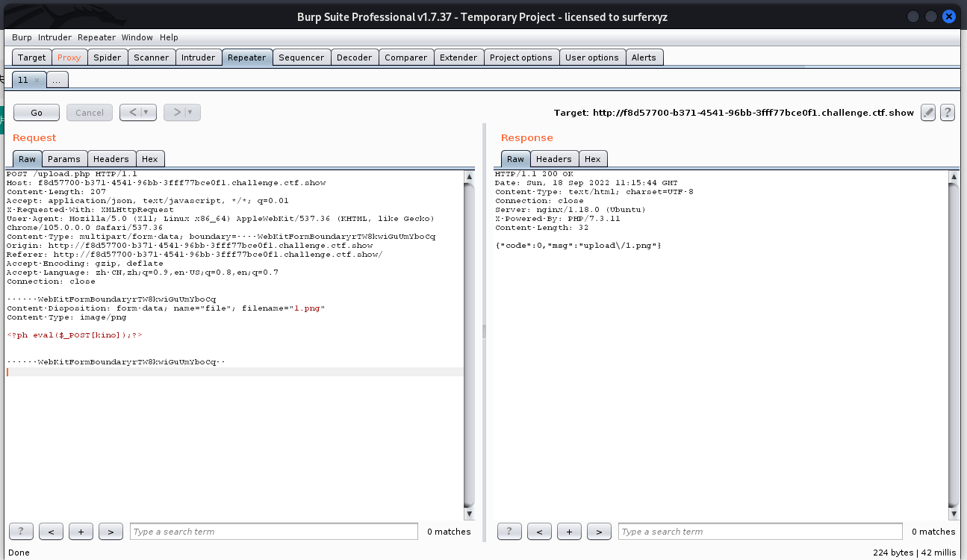Select Response Hex view tab

pos(593,159)
